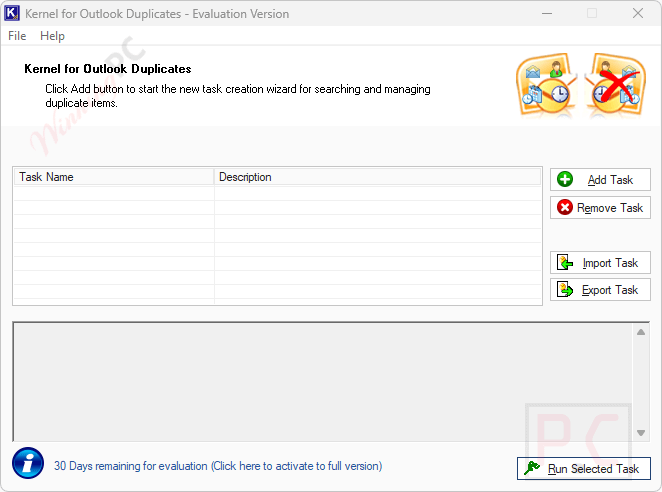Click the running figure Run icon

coord(532,468)
